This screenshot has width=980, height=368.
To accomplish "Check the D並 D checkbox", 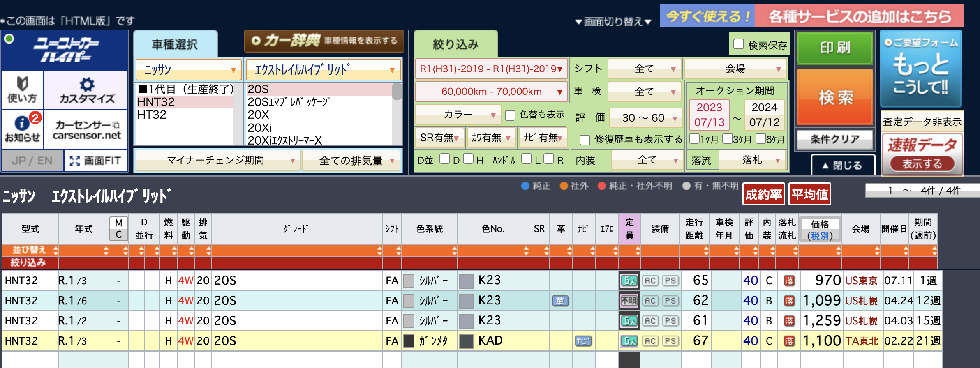I will pos(445,159).
